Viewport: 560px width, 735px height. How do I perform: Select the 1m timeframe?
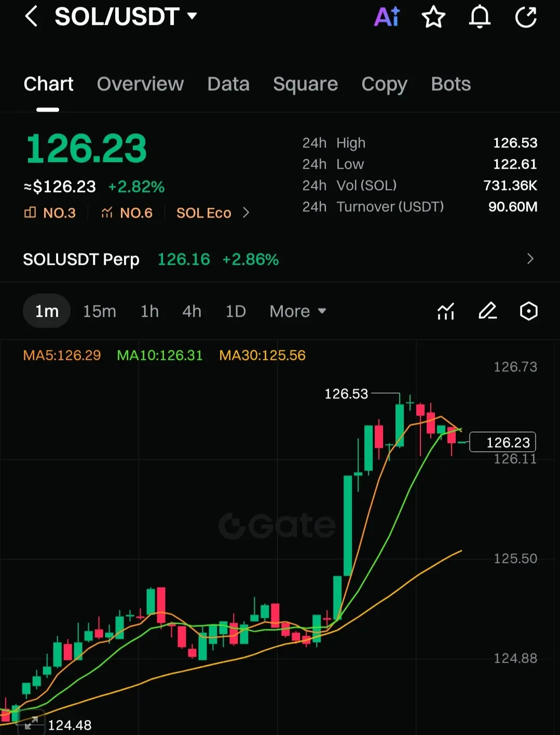[x=47, y=311]
